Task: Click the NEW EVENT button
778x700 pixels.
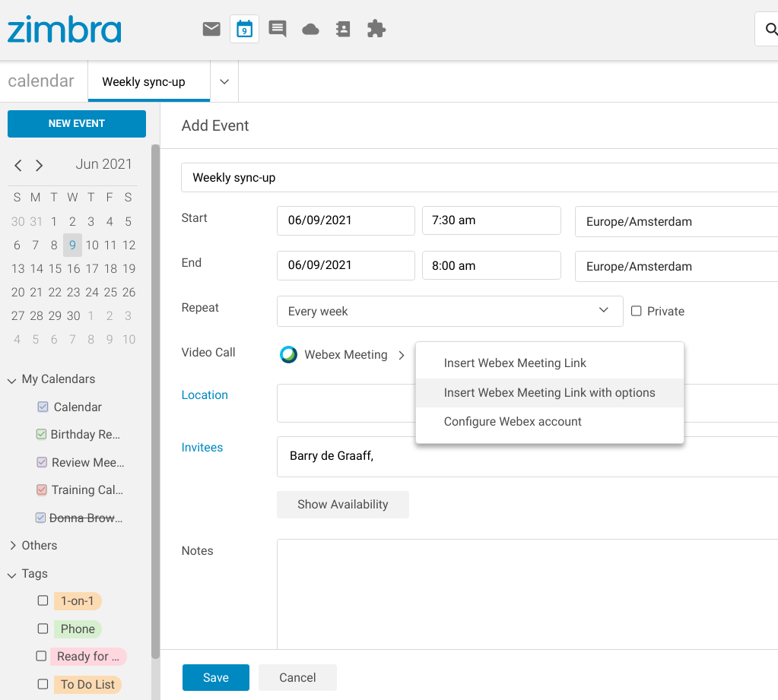Action: [77, 123]
